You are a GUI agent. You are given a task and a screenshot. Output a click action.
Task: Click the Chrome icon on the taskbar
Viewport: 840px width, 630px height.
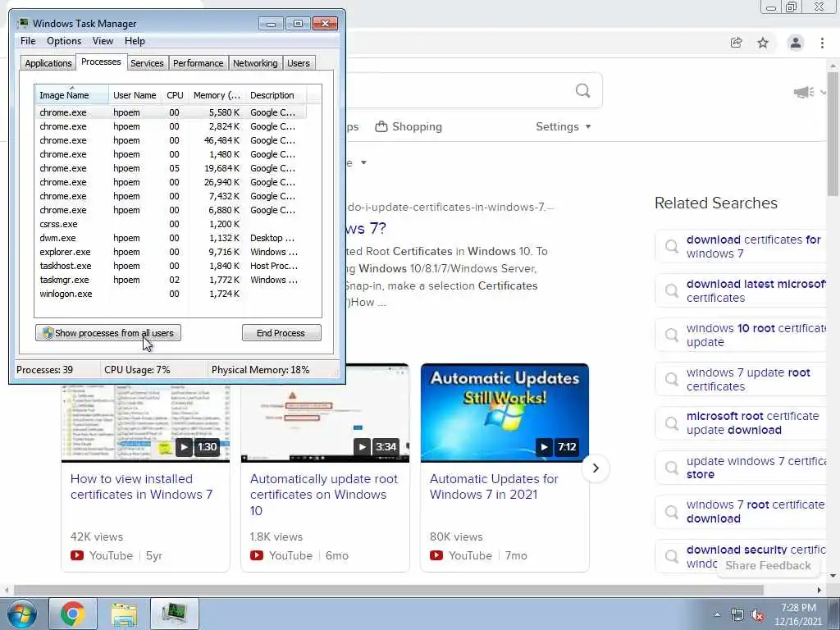[x=73, y=614]
